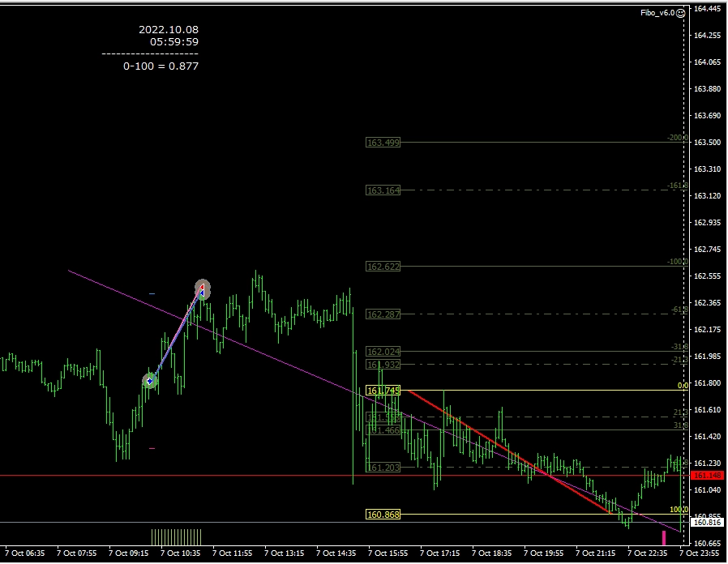
Task: Click the 162.024 Fibonacci price label
Action: (383, 352)
